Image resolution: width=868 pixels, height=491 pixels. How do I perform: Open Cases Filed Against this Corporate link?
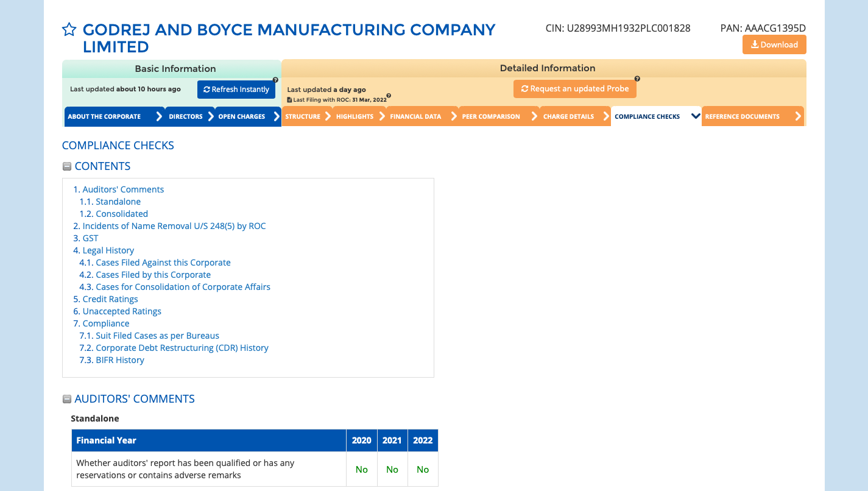pyautogui.click(x=163, y=263)
